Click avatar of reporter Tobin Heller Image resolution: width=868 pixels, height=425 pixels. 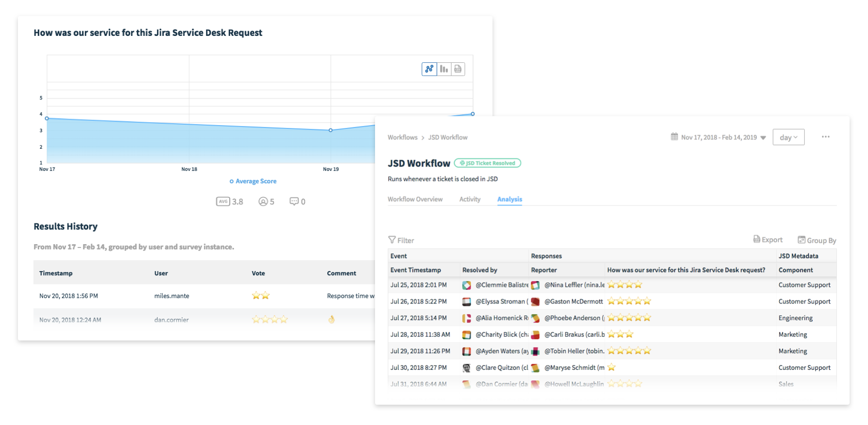pyautogui.click(x=535, y=351)
